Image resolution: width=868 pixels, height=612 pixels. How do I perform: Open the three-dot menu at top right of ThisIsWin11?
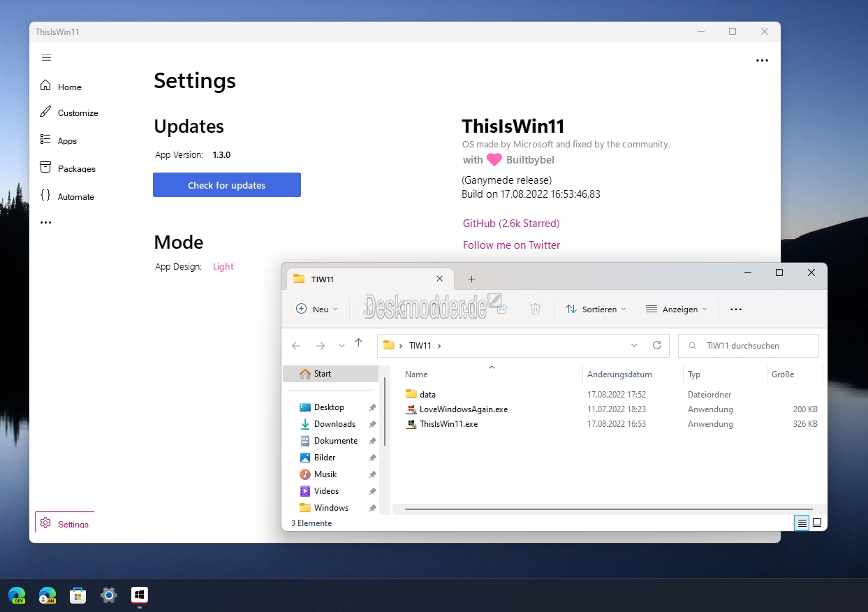pos(762,61)
